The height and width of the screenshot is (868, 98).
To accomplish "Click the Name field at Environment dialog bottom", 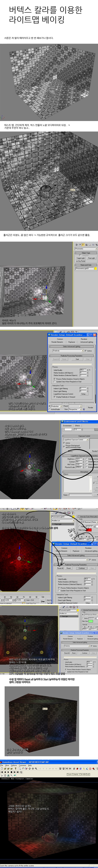I will (x=80, y=495).
